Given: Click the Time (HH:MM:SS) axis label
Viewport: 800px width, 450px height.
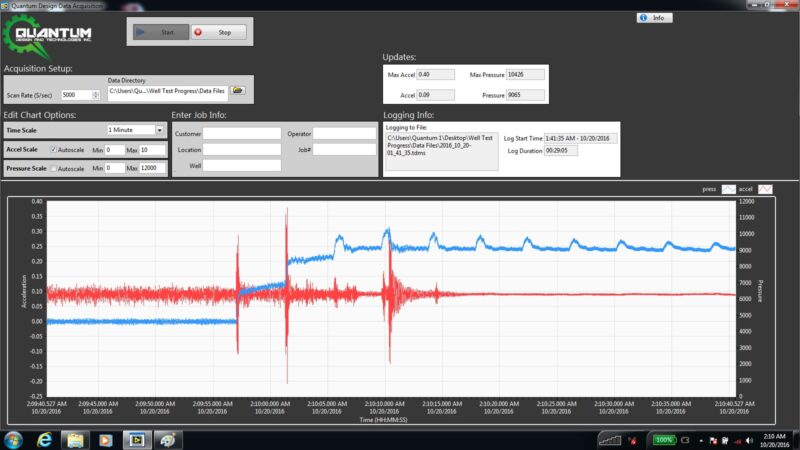Looking at the screenshot, I should pos(383,420).
